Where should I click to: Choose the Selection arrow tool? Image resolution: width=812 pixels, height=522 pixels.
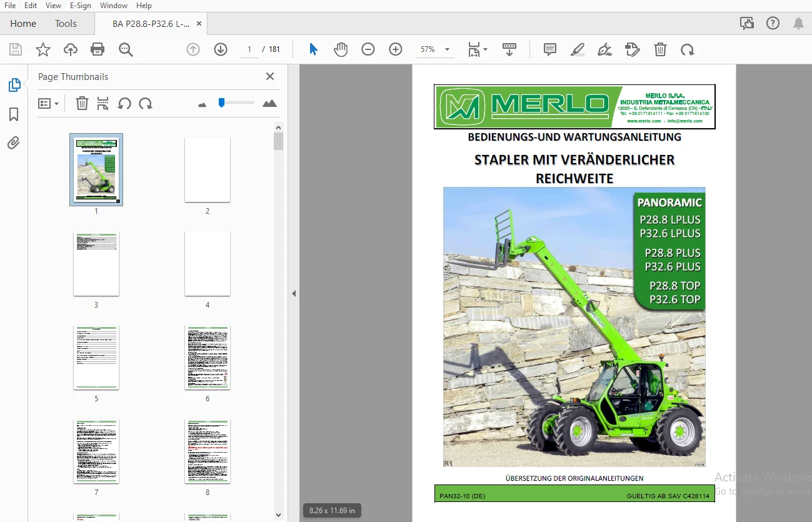[x=314, y=49]
